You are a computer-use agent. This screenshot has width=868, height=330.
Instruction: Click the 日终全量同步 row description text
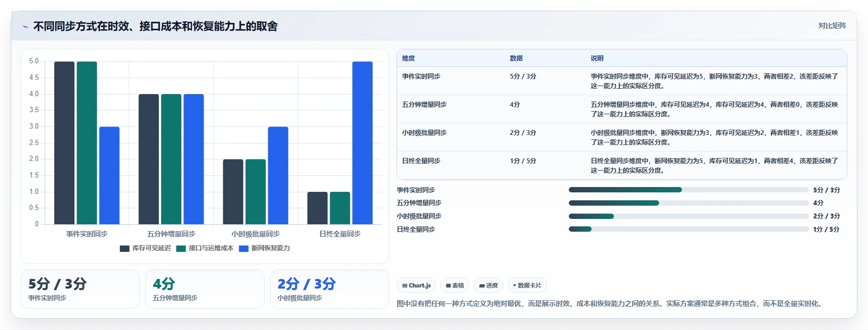714,166
